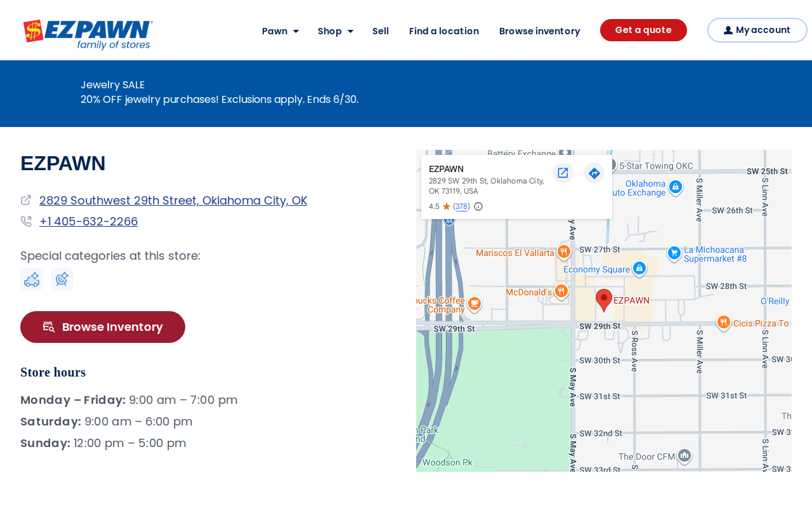This screenshot has width=812, height=508.
Task: Open map in new window icon
Action: (x=563, y=173)
